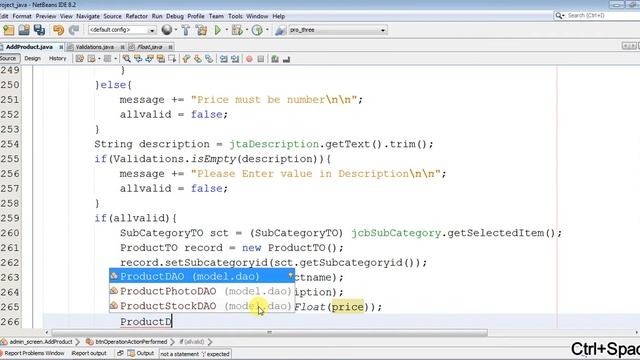Switch to the AddProduct.java tab
Screen dimensions: 640x360
tap(29, 47)
